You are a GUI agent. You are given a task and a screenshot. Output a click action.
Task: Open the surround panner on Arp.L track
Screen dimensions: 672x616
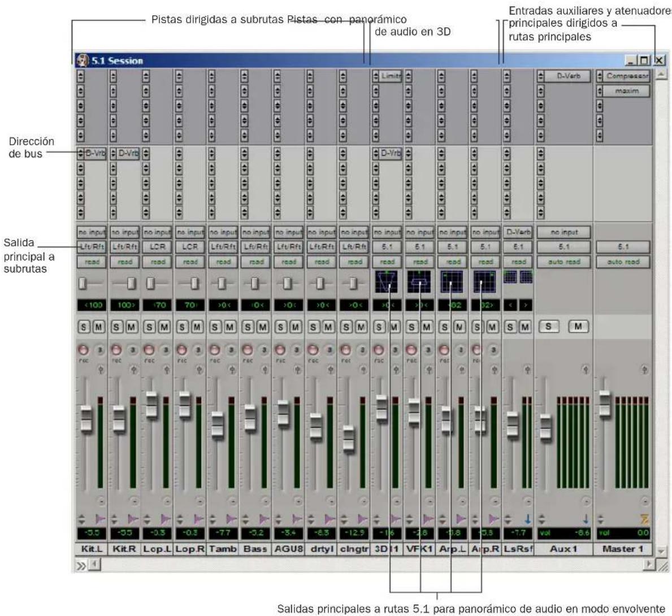[452, 281]
